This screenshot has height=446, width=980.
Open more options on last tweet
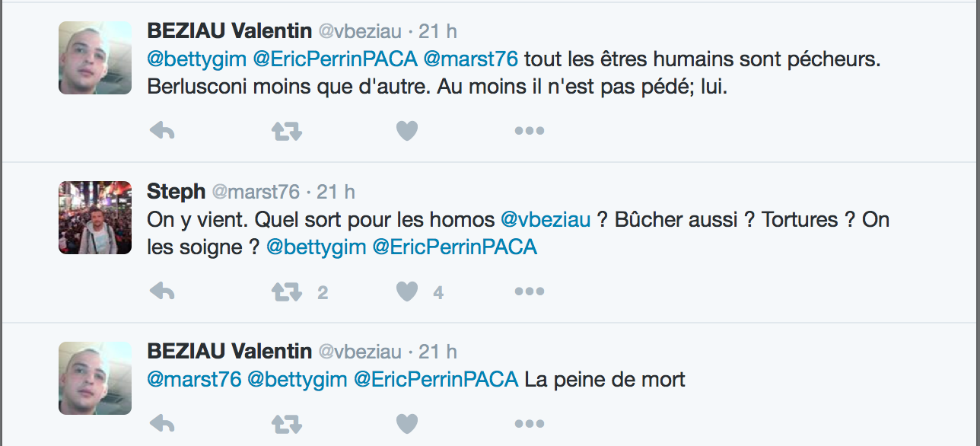click(529, 424)
